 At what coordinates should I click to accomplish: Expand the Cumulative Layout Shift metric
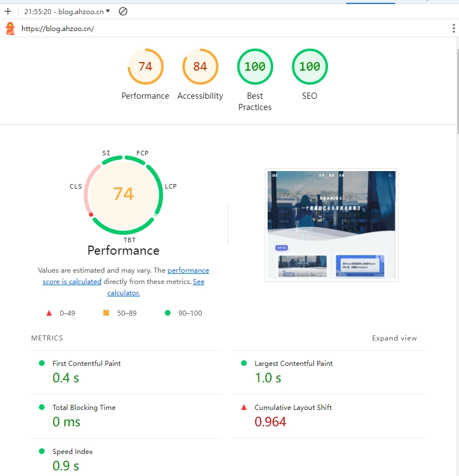tap(293, 408)
